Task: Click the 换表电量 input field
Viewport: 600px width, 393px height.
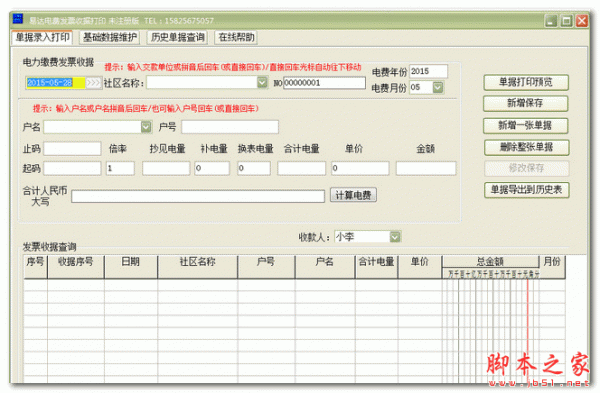Action: click(x=254, y=168)
